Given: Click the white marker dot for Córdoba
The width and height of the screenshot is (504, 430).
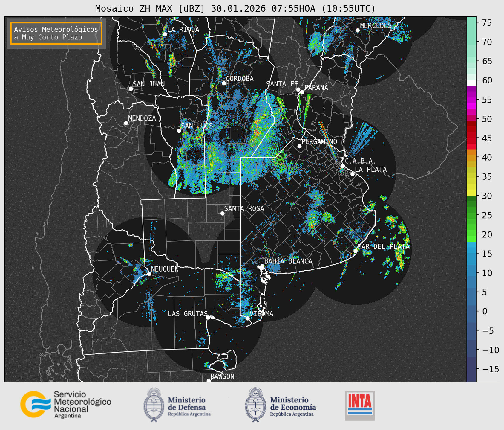Looking at the screenshot, I should (224, 83).
